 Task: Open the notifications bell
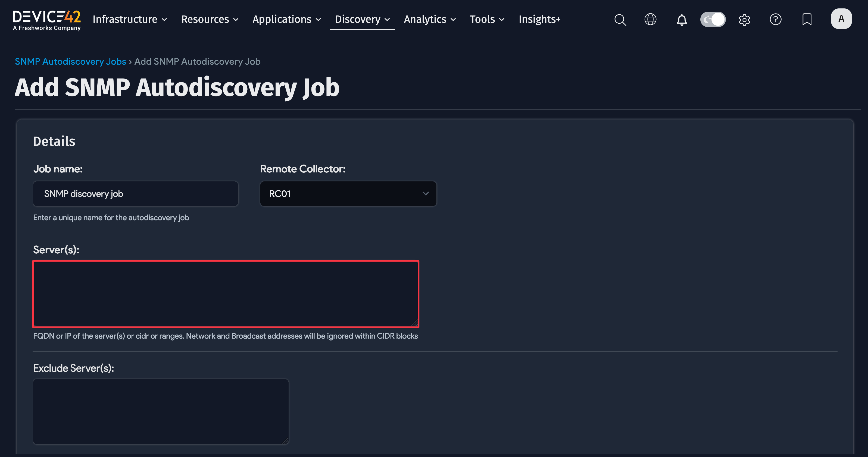(x=682, y=20)
